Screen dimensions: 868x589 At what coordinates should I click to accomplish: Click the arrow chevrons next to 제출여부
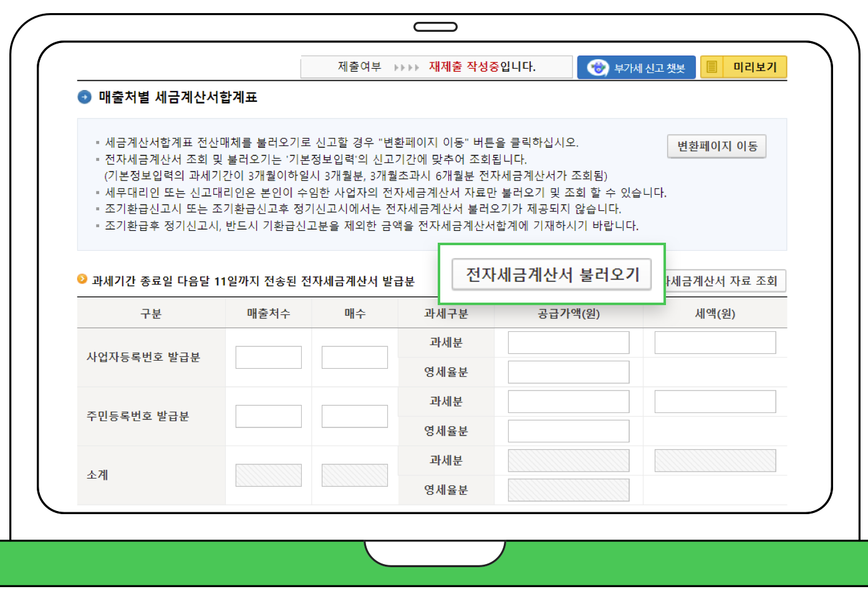pyautogui.click(x=405, y=67)
